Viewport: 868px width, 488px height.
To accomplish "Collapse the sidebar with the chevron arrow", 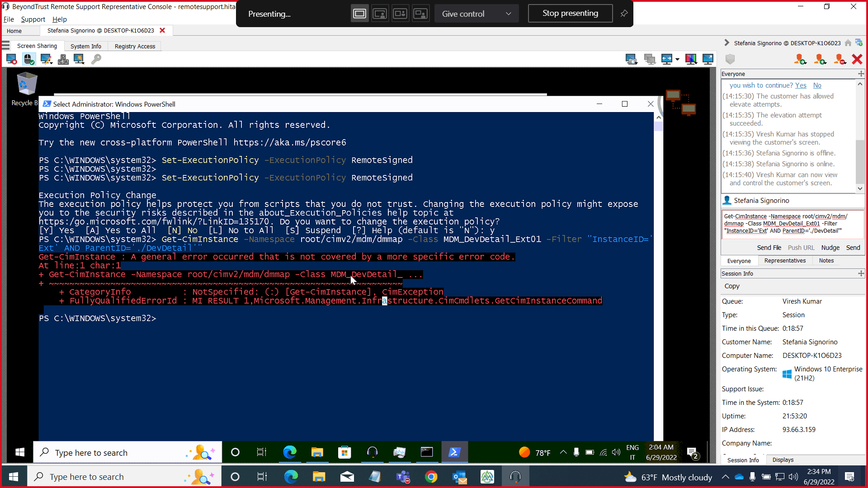I will pos(726,43).
